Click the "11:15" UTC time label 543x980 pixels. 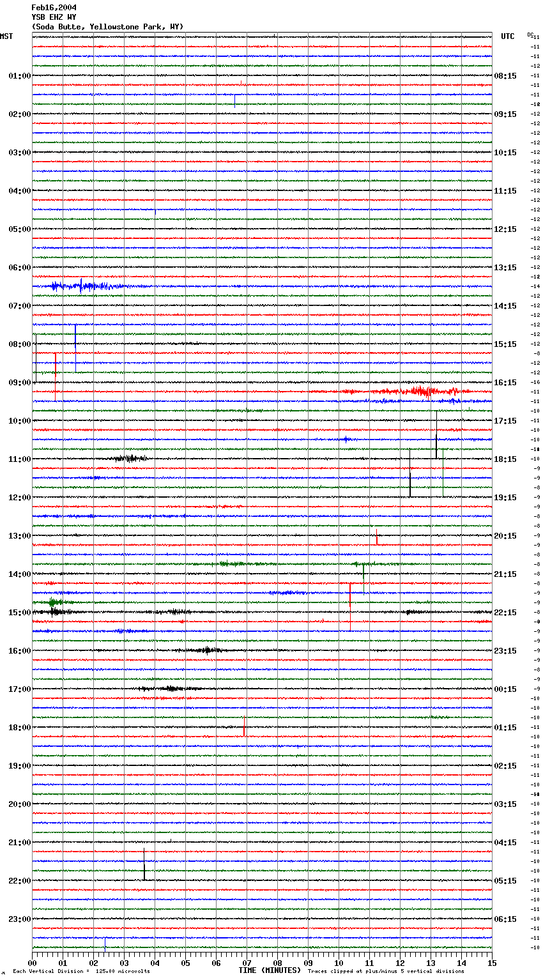[x=505, y=191]
